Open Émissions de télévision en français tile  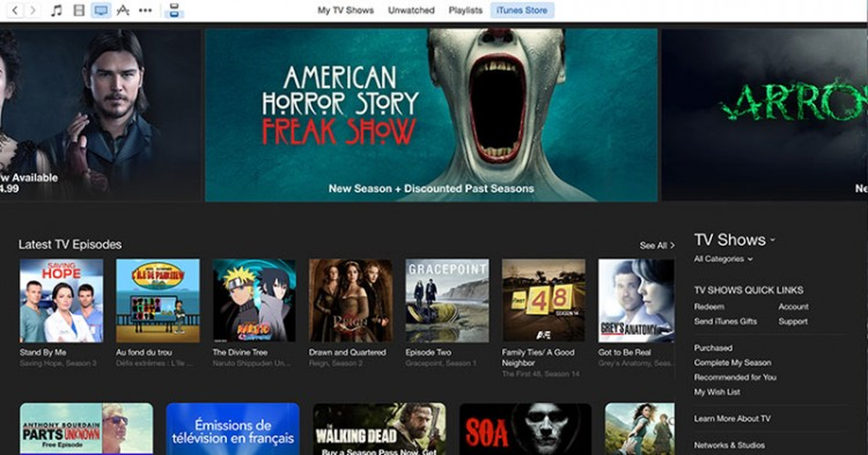coord(233,429)
